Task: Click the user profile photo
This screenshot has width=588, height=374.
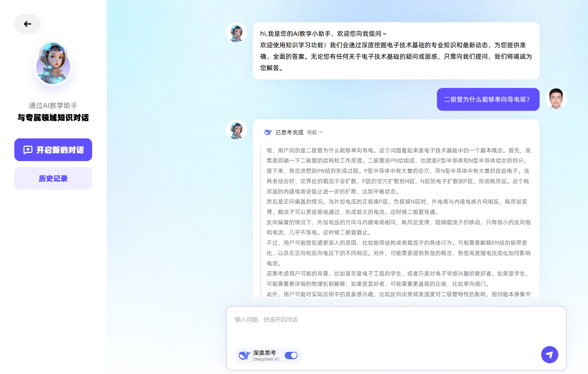Action: point(556,99)
